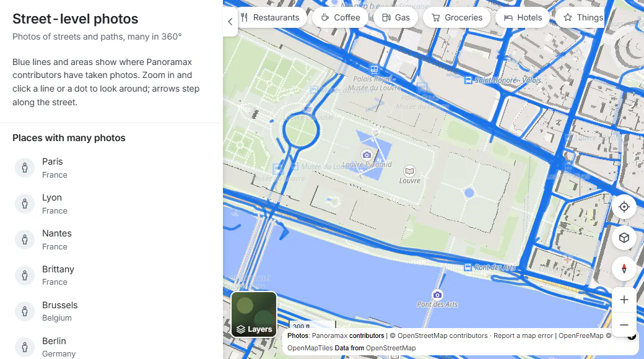Open the Panoramax attribution link

coord(329,335)
